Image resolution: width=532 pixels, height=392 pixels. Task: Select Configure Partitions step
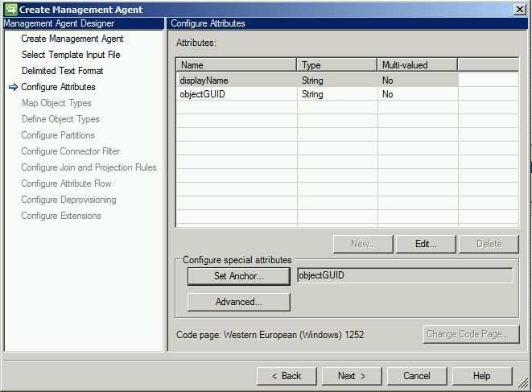(58, 135)
